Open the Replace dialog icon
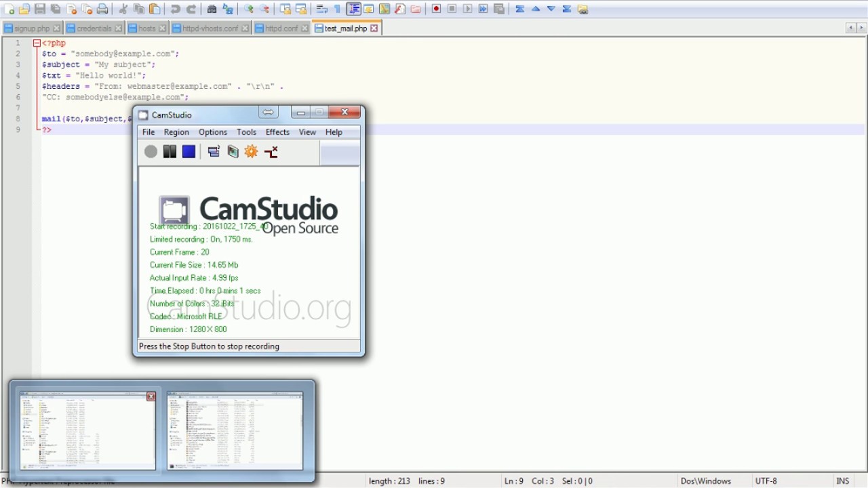 point(227,9)
